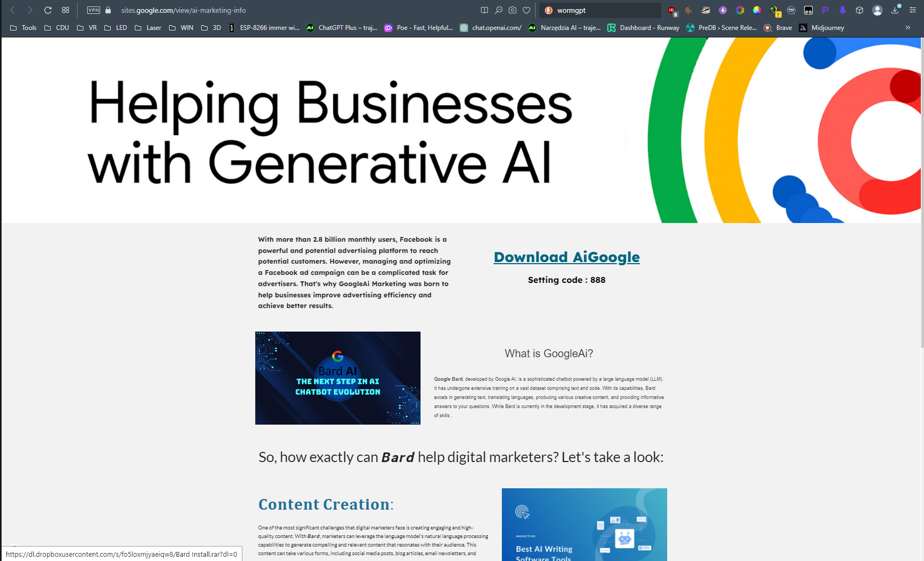Open the easy setup sliders menu
This screenshot has height=561, width=924.
913,10
